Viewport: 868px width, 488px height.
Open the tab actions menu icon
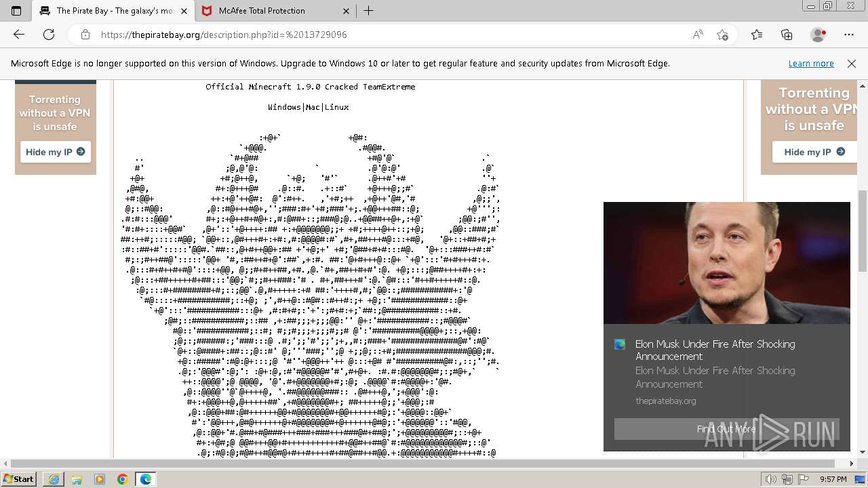(x=16, y=11)
